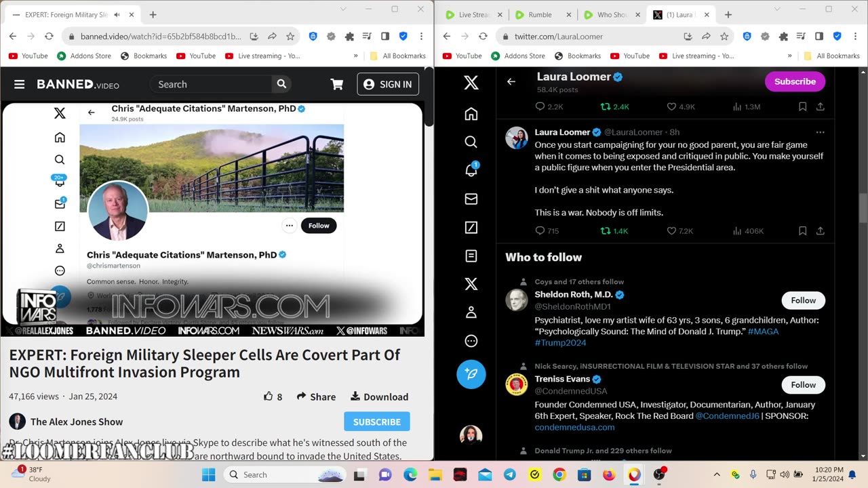
Task: Open All Bookmarks folder in banned.video window
Action: (x=397, y=56)
